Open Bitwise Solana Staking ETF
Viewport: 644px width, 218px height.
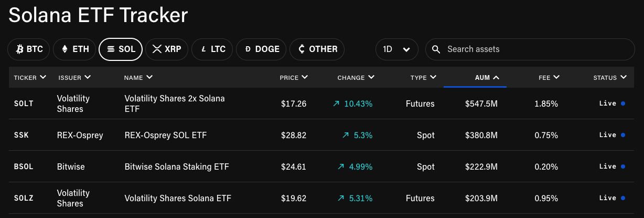click(x=177, y=167)
